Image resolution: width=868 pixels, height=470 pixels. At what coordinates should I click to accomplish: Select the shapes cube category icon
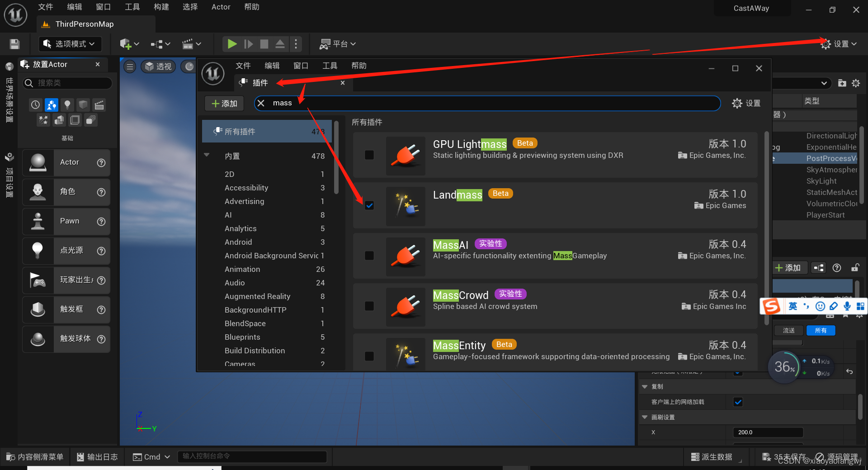click(83, 105)
